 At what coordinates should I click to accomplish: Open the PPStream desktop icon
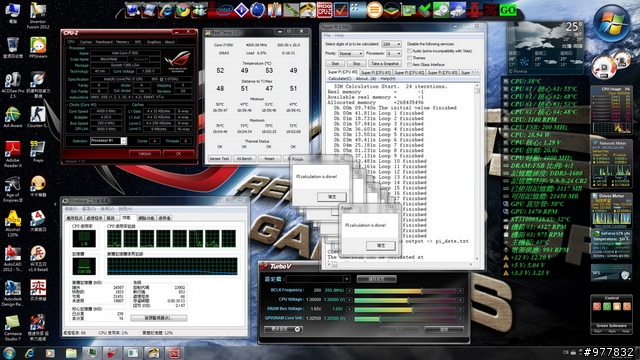[38, 48]
